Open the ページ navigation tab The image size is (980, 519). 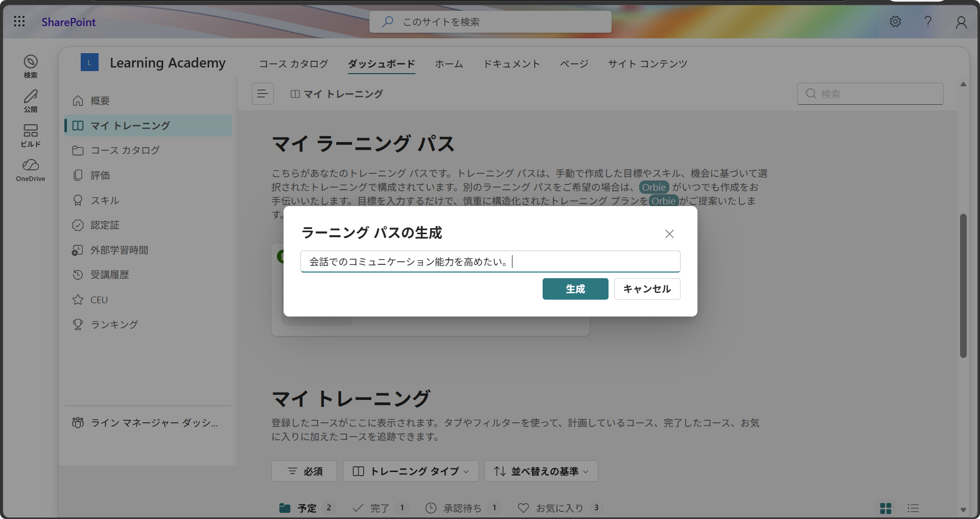(x=574, y=64)
